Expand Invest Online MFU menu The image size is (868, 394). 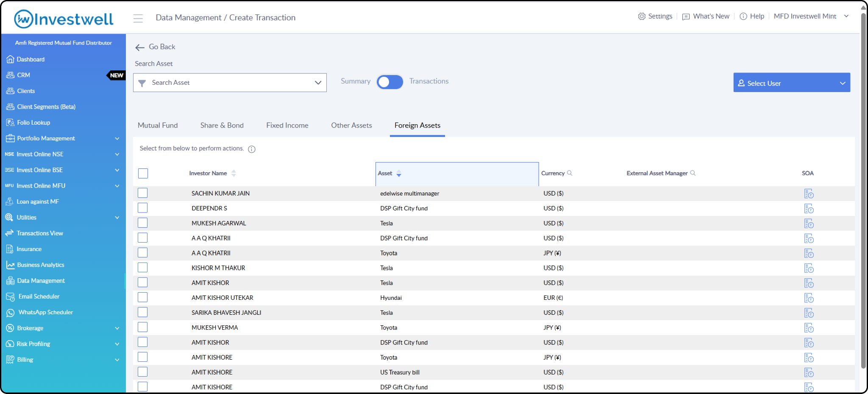117,186
